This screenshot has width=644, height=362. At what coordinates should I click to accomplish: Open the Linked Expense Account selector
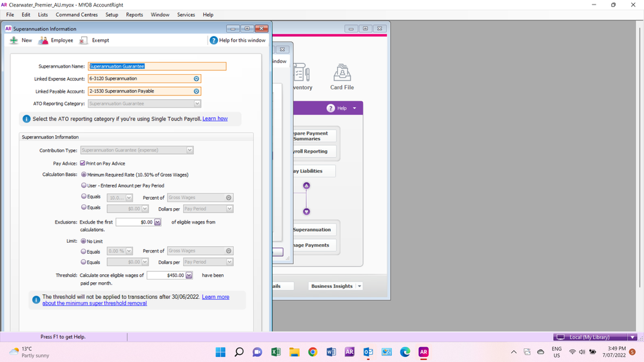click(x=197, y=79)
